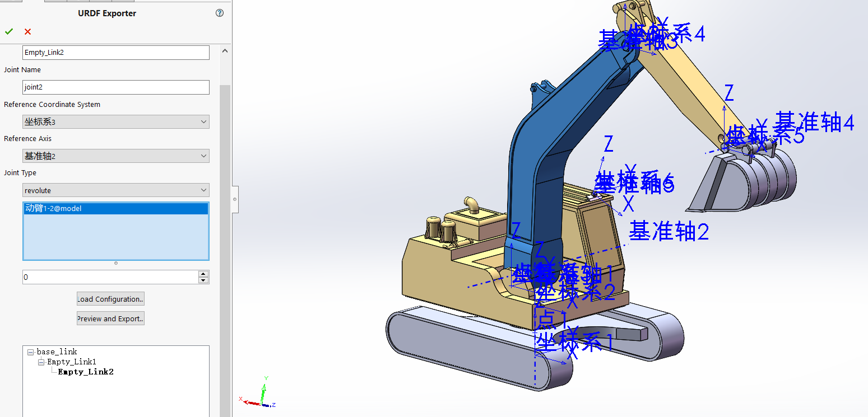868x417 pixels.
Task: Decrease child link count with down arrow
Action: (204, 280)
